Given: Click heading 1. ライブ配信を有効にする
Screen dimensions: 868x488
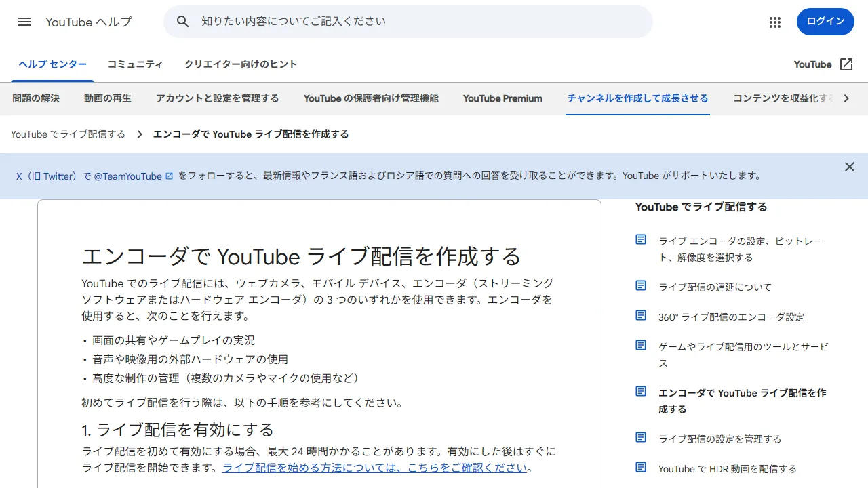Looking at the screenshot, I should (178, 430).
